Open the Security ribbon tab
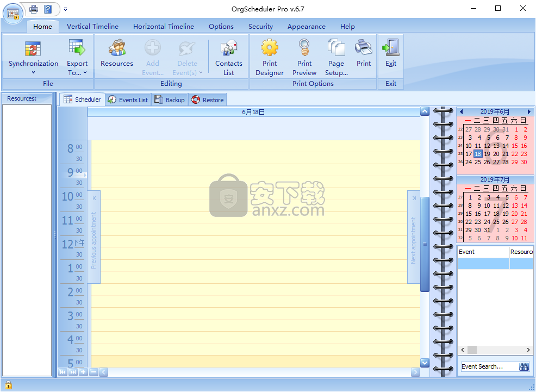This screenshot has height=392, width=536. tap(260, 26)
